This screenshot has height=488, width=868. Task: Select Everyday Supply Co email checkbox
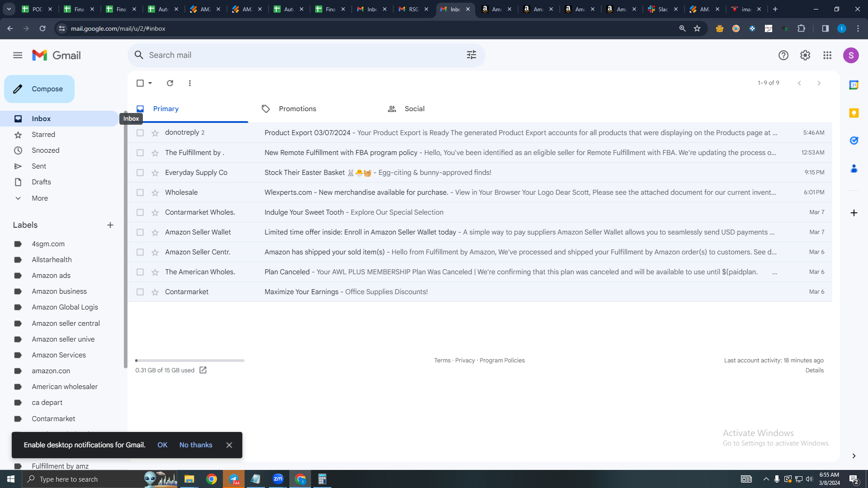(140, 173)
